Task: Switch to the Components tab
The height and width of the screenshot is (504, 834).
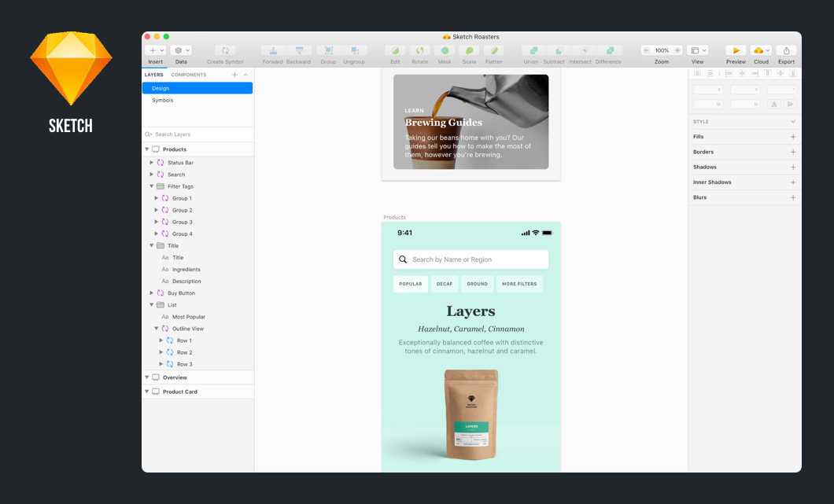Action: (188, 75)
